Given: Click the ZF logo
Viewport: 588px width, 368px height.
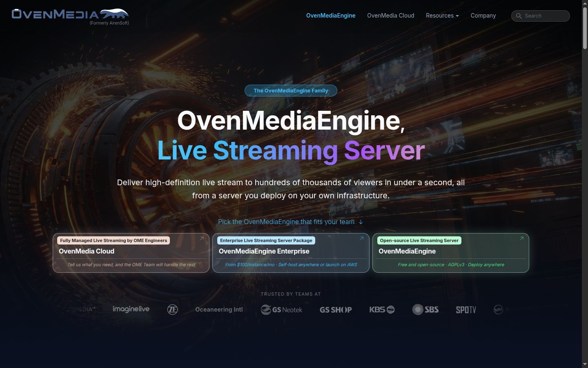Looking at the screenshot, I should 173,310.
